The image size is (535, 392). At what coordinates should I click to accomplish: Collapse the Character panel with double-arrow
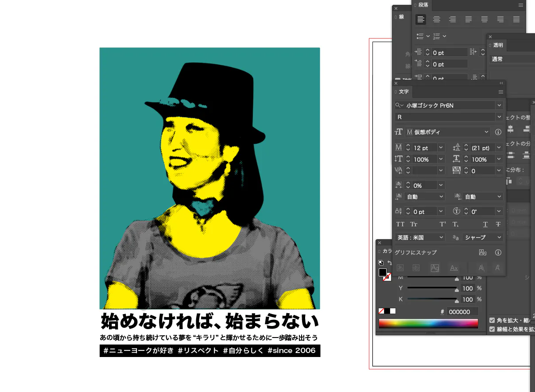[501, 83]
